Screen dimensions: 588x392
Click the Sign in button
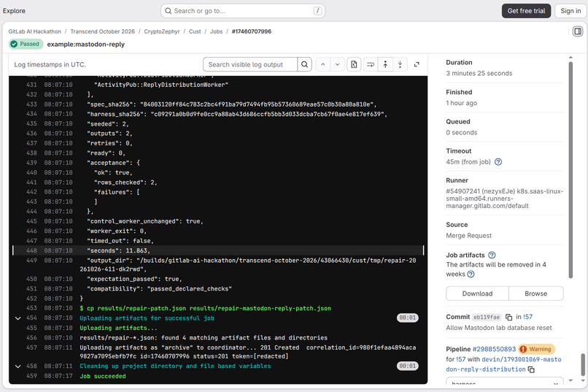(x=570, y=11)
